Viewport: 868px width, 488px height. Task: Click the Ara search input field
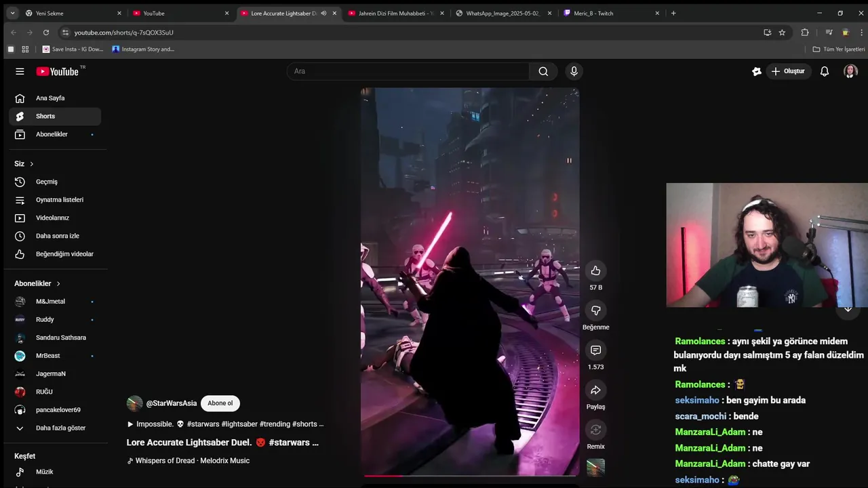[408, 71]
